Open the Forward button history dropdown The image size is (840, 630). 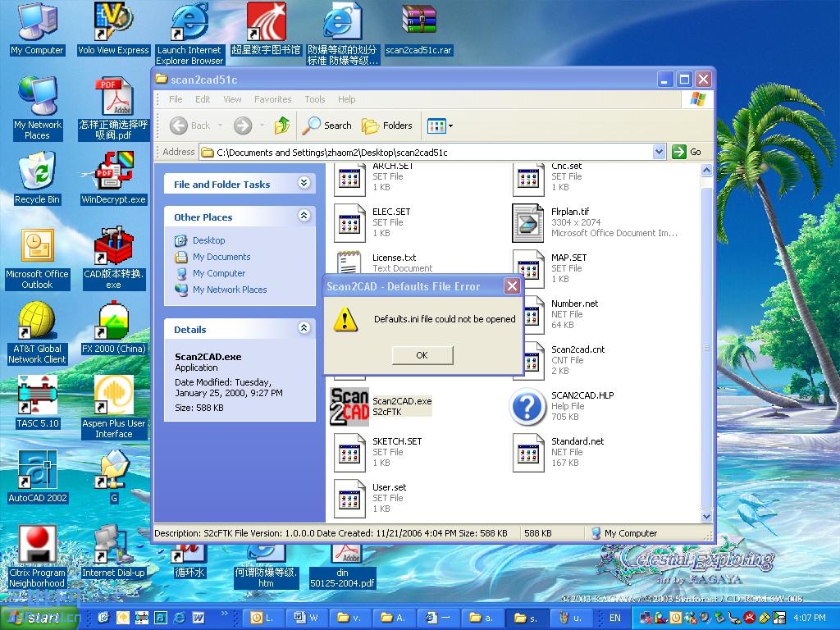(x=262, y=126)
